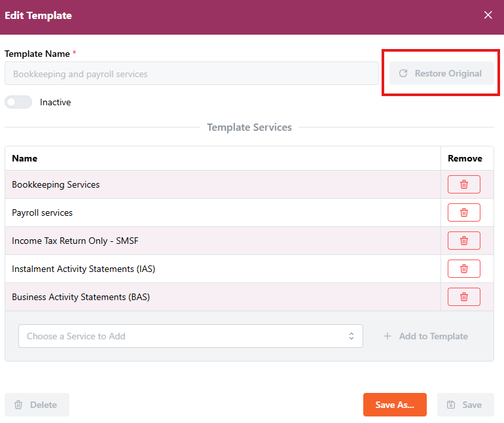This screenshot has width=504, height=423.
Task: Open the Choose a Service to Add dropdown
Action: (x=190, y=336)
